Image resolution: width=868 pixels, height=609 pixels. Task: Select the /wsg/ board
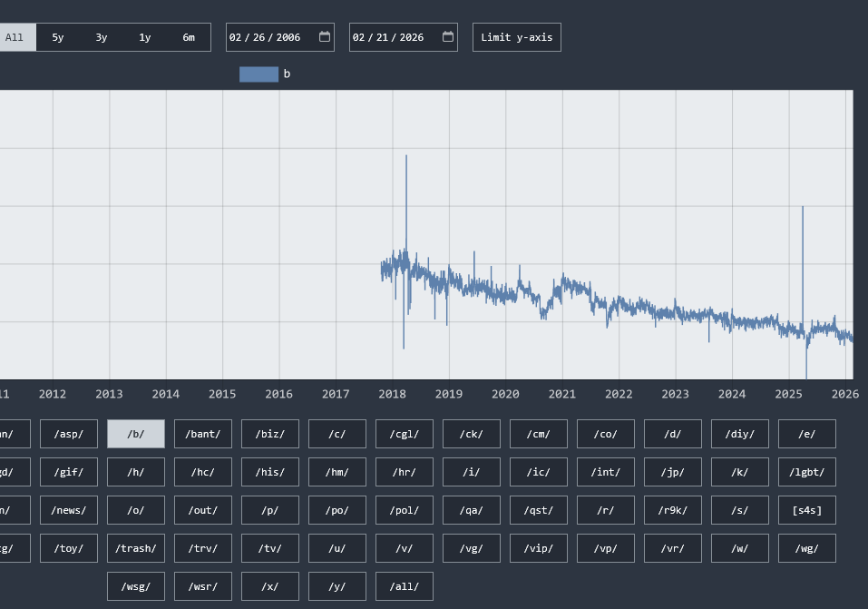(x=136, y=586)
